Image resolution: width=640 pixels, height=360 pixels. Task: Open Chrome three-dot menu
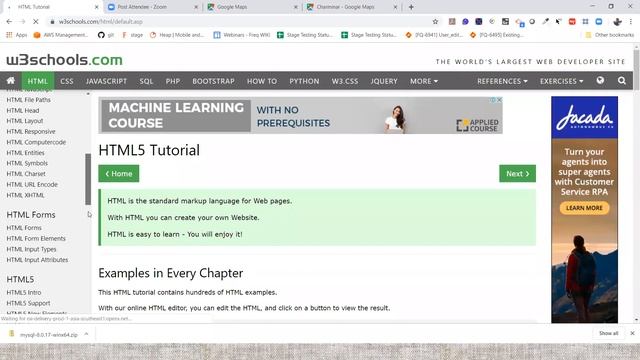point(631,22)
